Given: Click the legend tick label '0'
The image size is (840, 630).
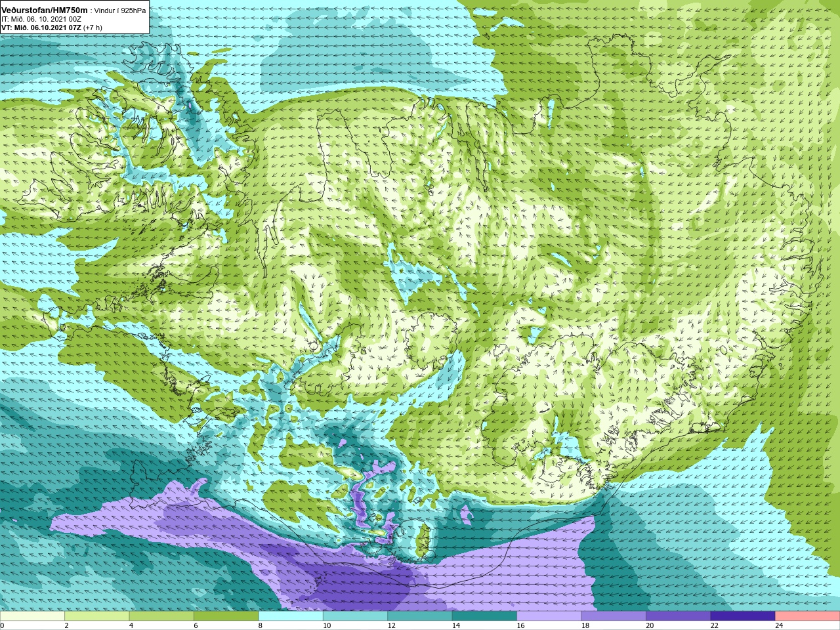Looking at the screenshot, I should (3, 625).
